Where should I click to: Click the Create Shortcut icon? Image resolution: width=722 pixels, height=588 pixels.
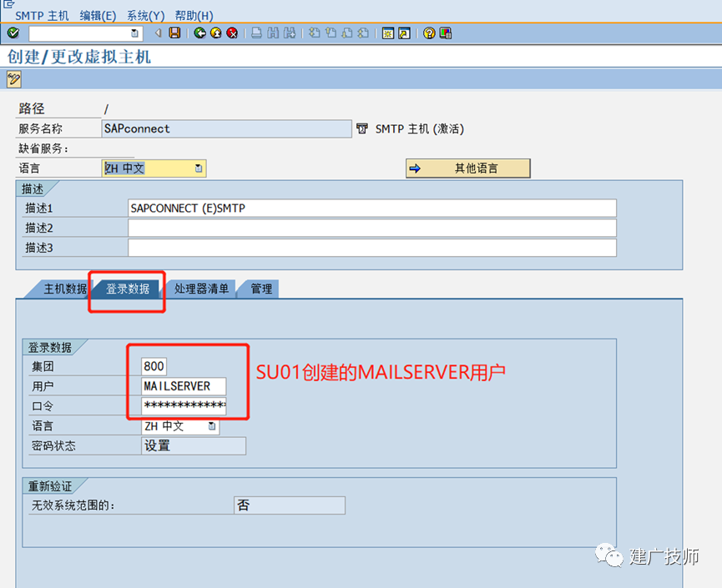click(x=404, y=33)
